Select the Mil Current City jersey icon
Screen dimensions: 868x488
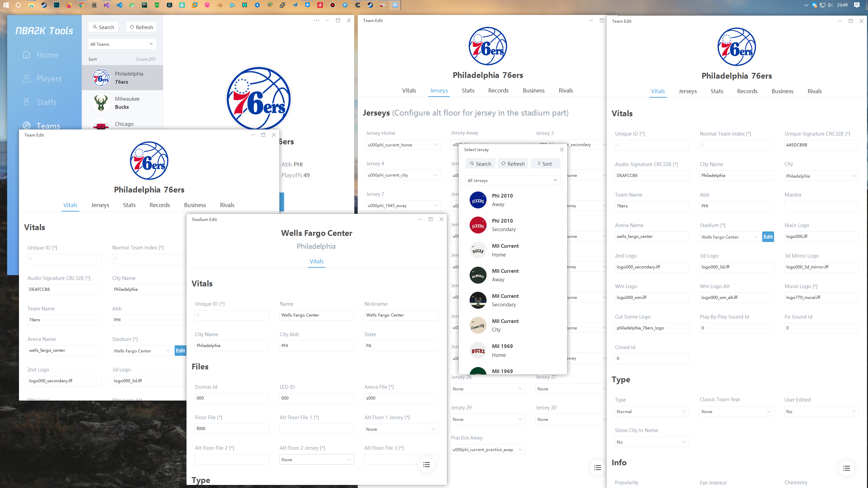tap(478, 325)
